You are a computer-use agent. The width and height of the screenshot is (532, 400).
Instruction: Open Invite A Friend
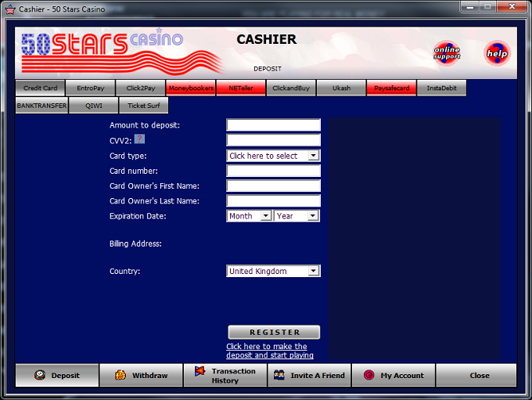pos(310,375)
